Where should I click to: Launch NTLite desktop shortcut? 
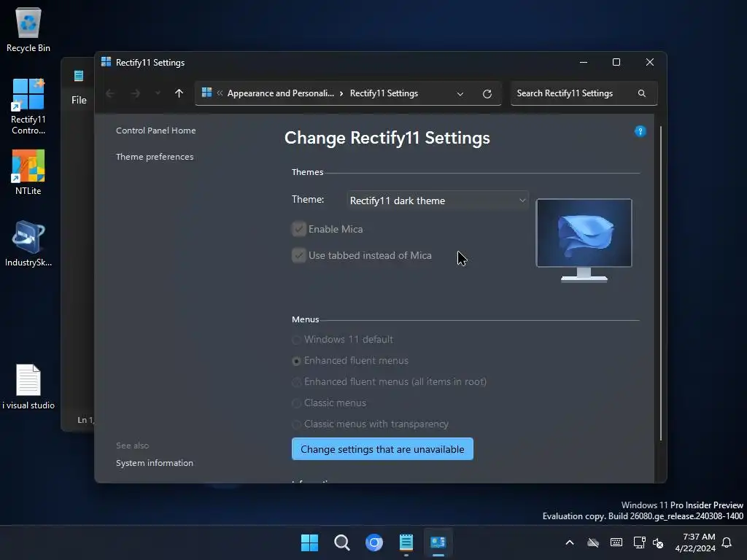coord(28,172)
